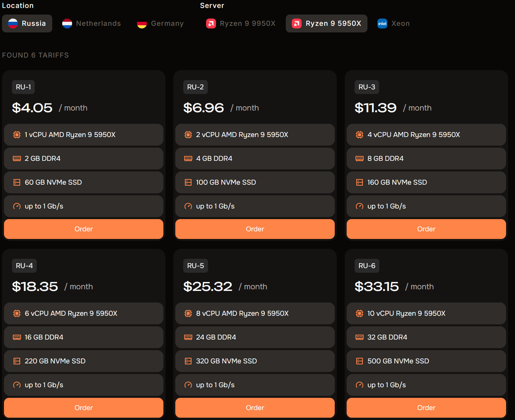Click the speed gauge icon in RU-6 card
The width and height of the screenshot is (515, 420).
(x=360, y=385)
